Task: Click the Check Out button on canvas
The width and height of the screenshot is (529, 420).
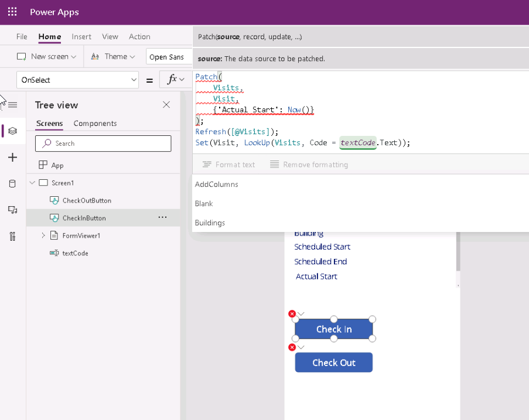Action: [334, 363]
